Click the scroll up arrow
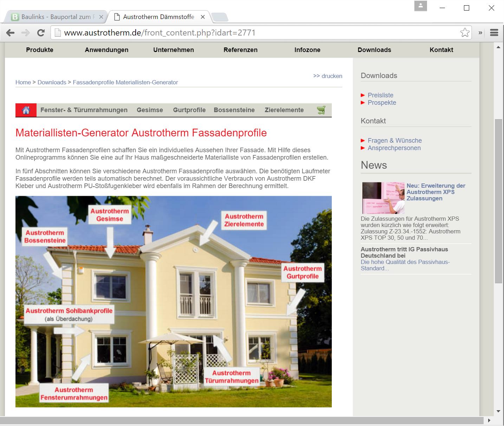 click(x=498, y=47)
